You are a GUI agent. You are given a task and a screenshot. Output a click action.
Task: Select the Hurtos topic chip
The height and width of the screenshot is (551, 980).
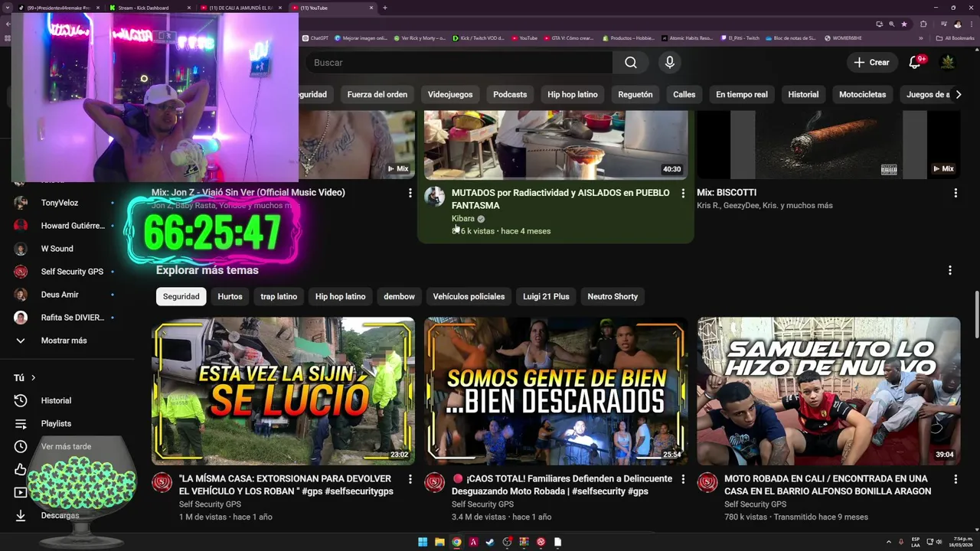(x=230, y=297)
